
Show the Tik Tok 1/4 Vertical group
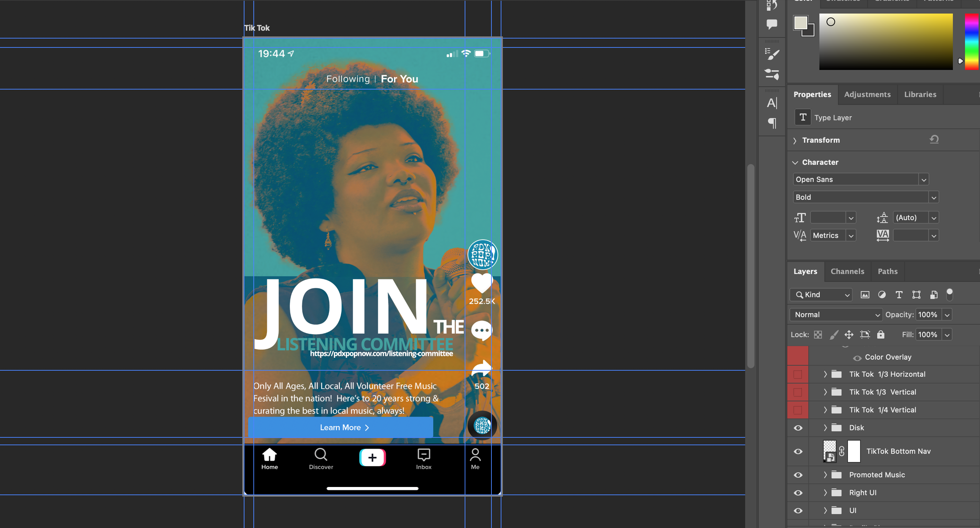(x=798, y=410)
